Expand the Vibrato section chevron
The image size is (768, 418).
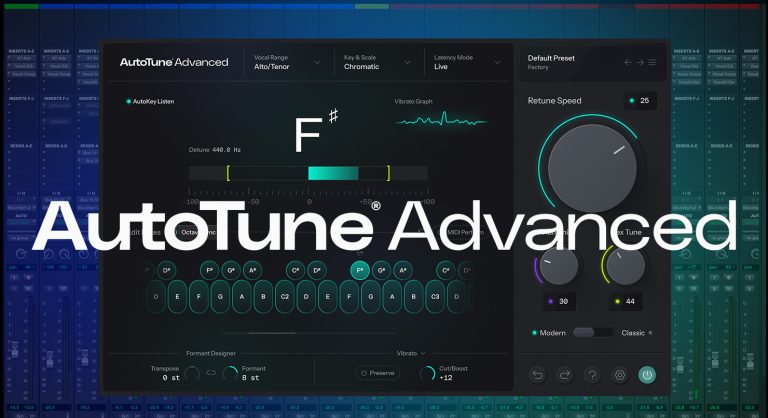point(423,353)
